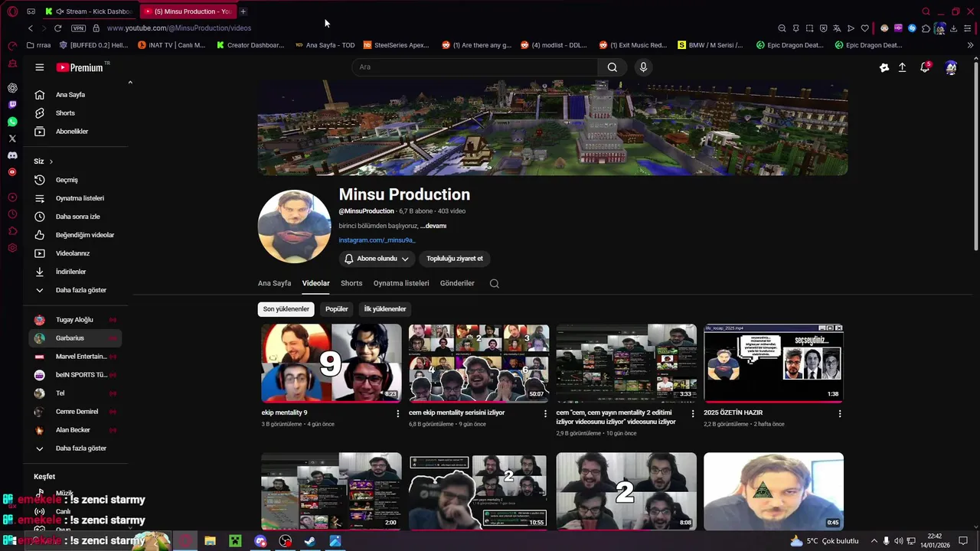Open the browser easy setup sliders menu
Screen dimensions: 980x551
pyautogui.click(x=967, y=28)
